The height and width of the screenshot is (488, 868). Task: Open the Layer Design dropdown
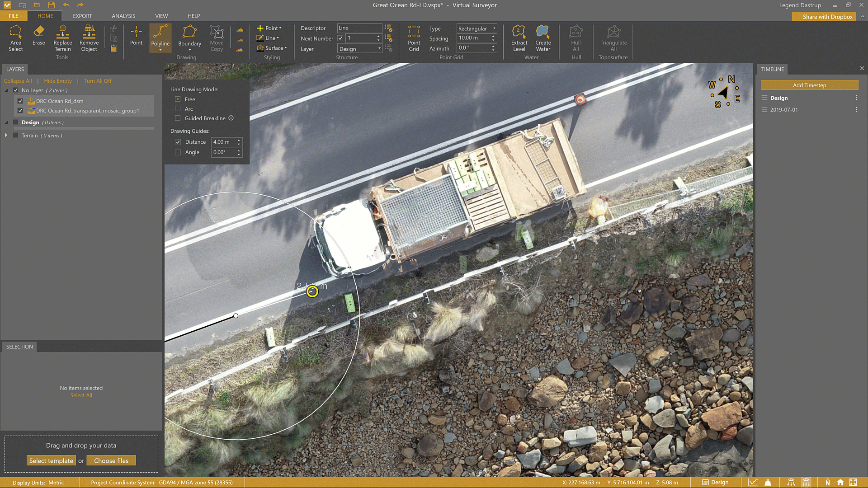(x=360, y=49)
